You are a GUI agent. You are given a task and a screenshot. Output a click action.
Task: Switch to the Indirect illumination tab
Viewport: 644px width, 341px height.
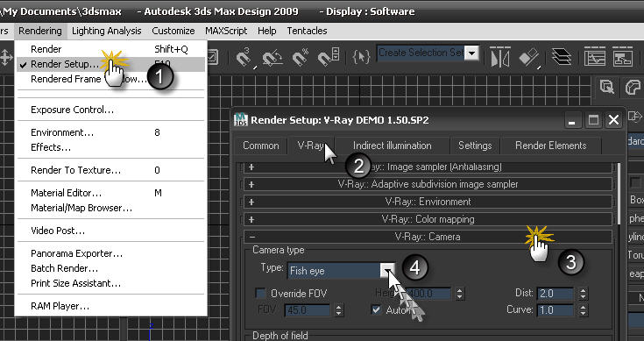click(393, 146)
